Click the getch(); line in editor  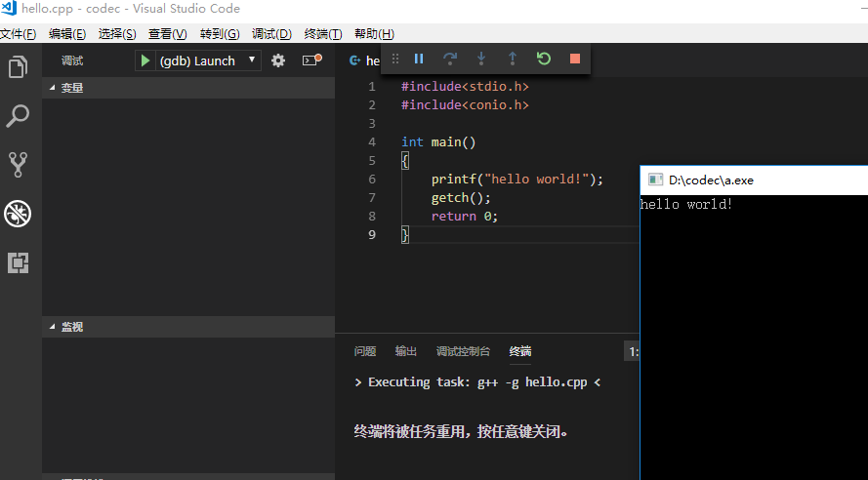click(x=461, y=197)
